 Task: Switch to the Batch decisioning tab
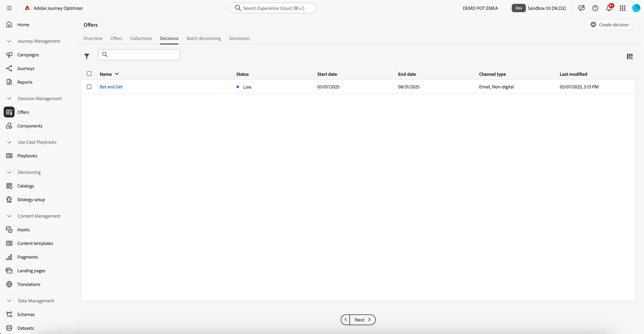click(203, 38)
